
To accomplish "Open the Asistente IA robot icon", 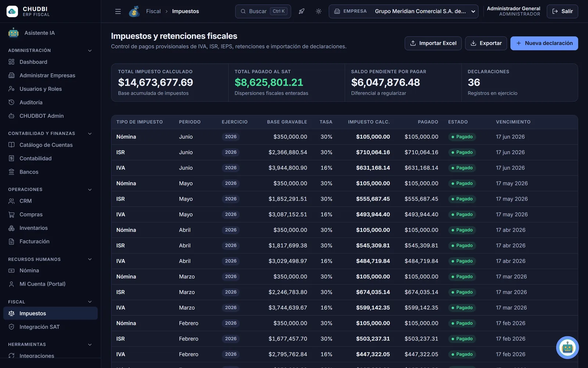I will [x=14, y=33].
